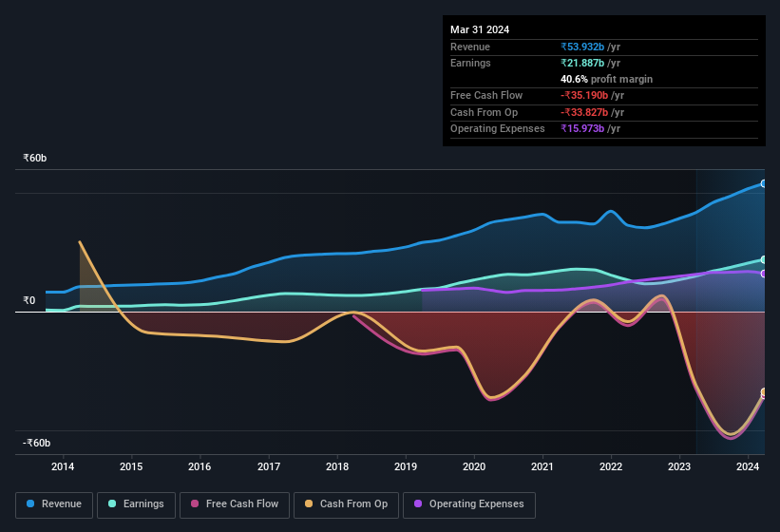Click the Revenue label in tooltip
Viewport: 780px width, 532px height.
[x=470, y=47]
